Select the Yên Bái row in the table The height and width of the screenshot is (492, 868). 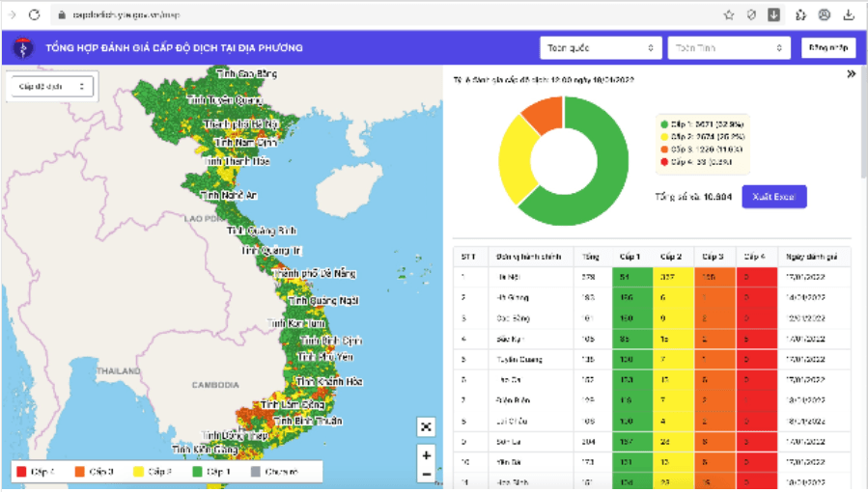652,462
